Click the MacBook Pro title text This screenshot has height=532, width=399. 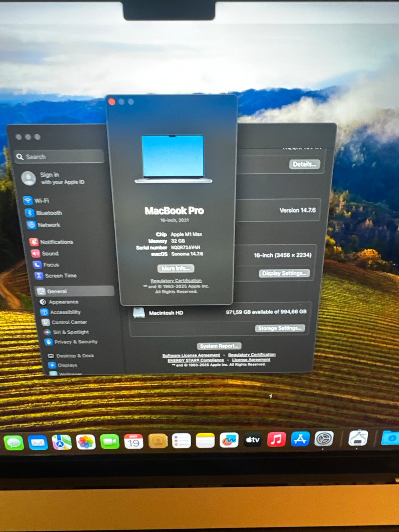tap(174, 211)
